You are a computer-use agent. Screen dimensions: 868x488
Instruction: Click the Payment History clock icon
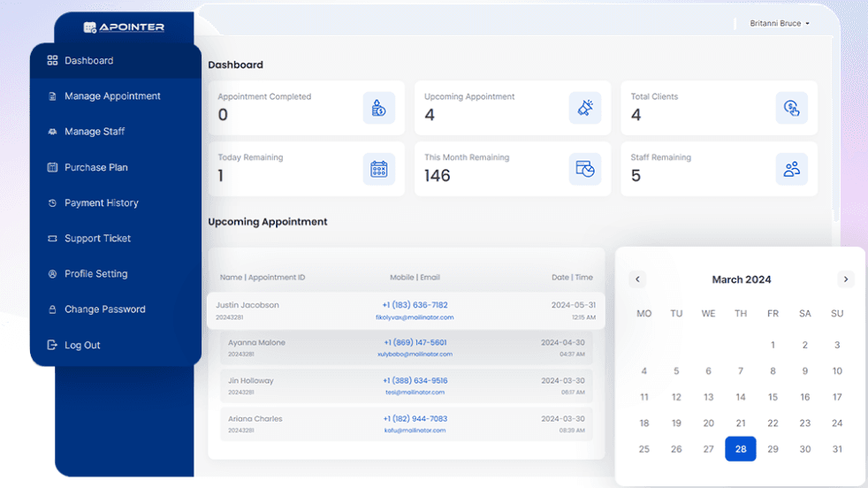52,202
